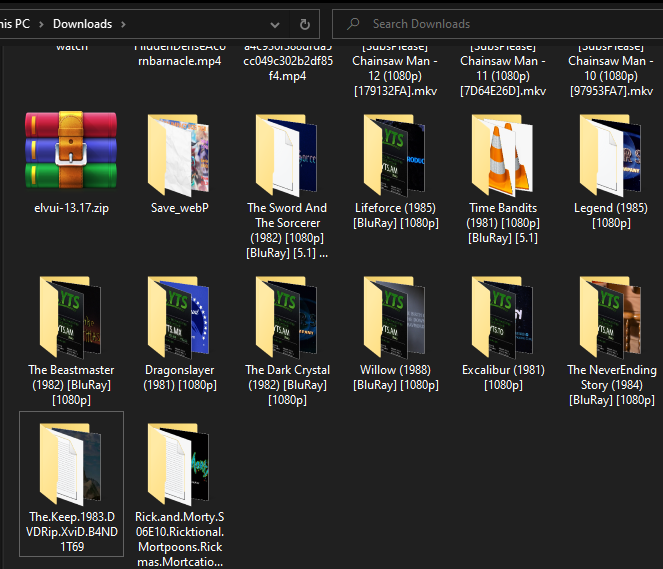The image size is (663, 569).
Task: Click the Time Bandits (1981) name label
Action: (503, 223)
